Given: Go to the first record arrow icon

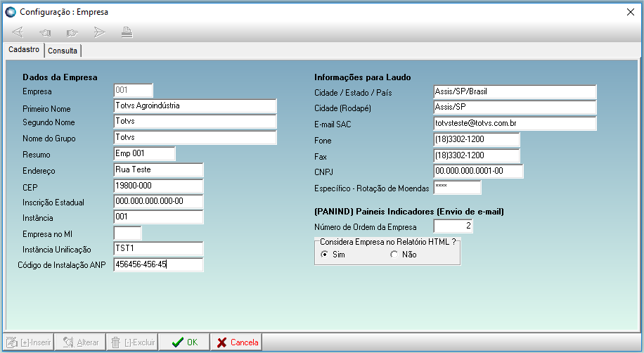Looking at the screenshot, I should (x=18, y=32).
